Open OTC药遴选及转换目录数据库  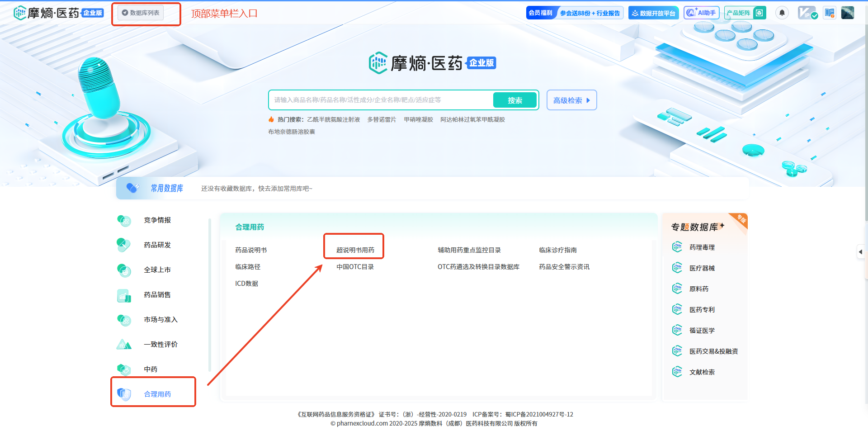click(478, 267)
